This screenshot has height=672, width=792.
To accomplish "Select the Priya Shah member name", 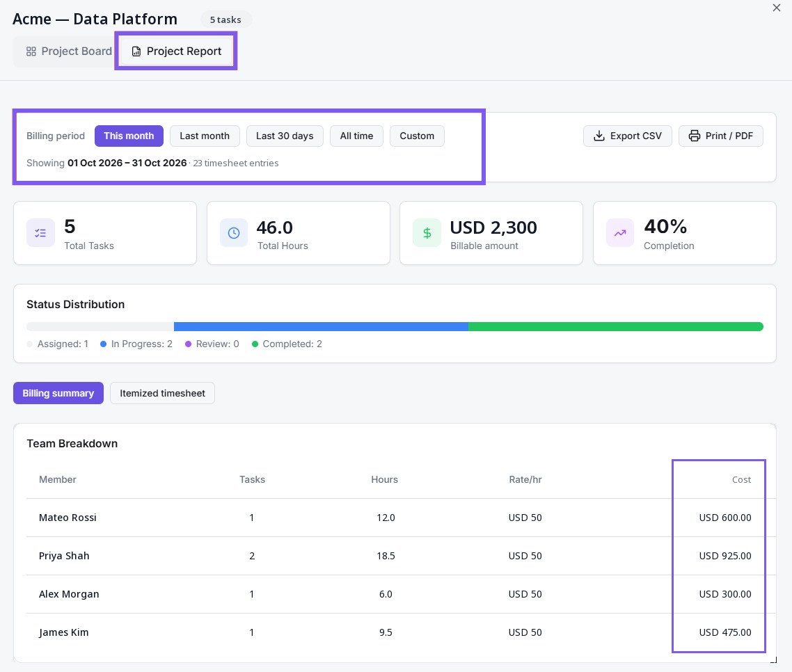I will [64, 556].
